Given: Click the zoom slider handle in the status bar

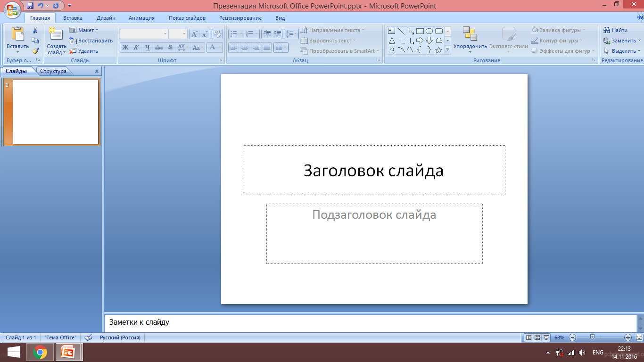Looking at the screenshot, I should coord(592,337).
